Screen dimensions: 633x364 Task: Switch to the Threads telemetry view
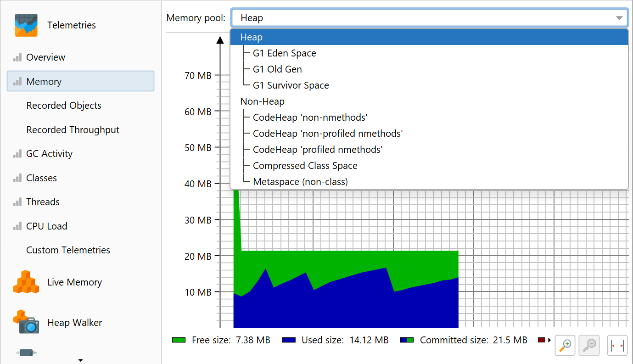[x=43, y=202]
